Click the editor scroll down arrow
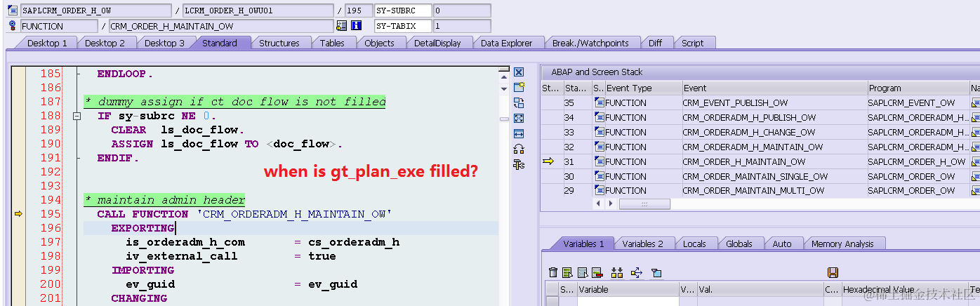The width and height of the screenshot is (980, 306). tap(503, 88)
